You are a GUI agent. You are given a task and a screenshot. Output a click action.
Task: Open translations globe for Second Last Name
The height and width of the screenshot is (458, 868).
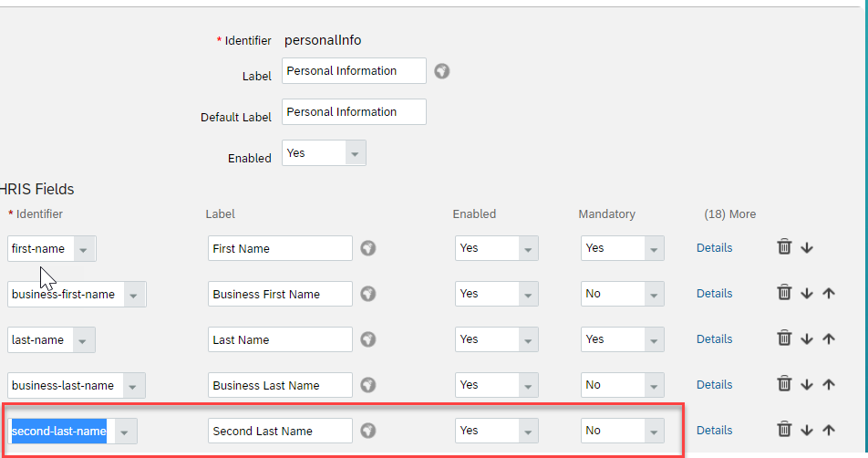point(368,431)
